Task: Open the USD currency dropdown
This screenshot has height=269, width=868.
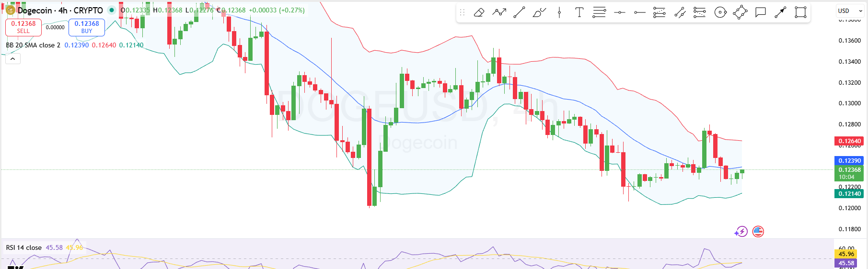Action: point(850,11)
